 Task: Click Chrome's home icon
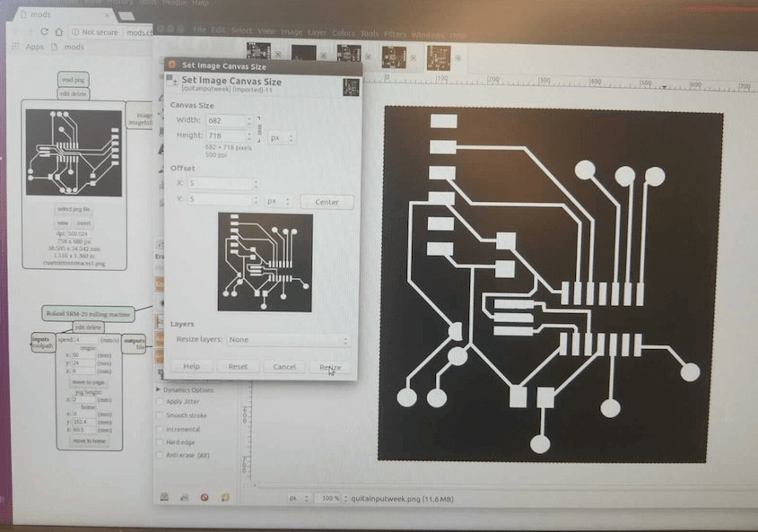pos(58,32)
